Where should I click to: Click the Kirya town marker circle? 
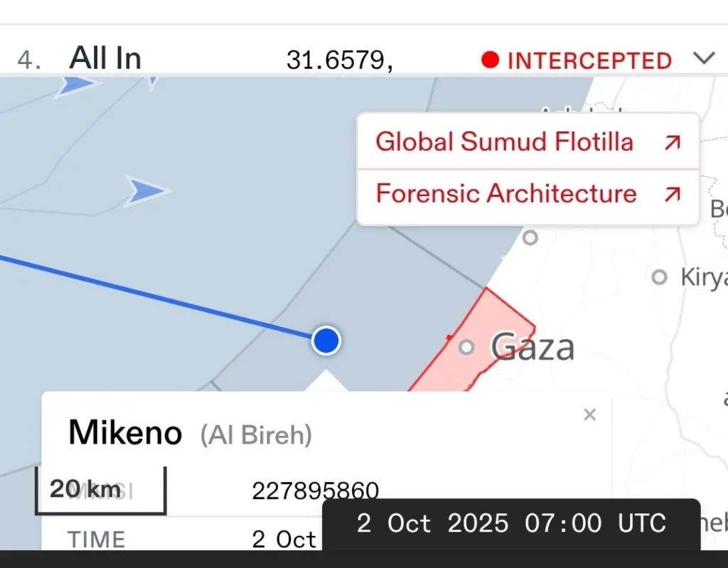[x=660, y=277]
